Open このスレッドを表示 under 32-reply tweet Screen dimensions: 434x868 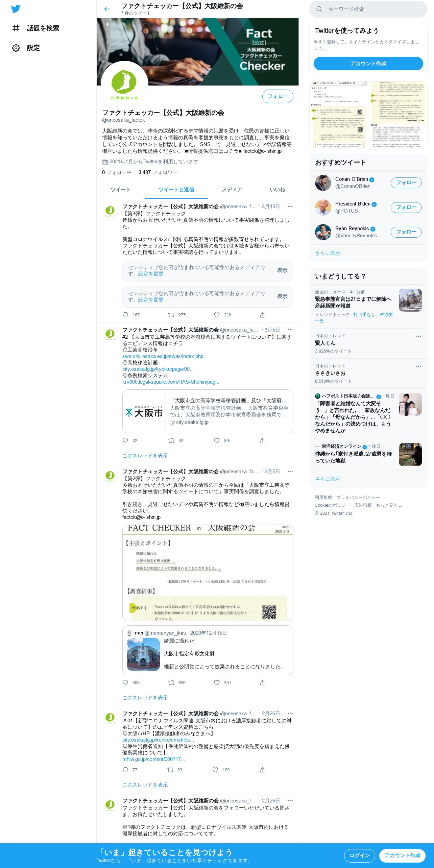(x=145, y=456)
